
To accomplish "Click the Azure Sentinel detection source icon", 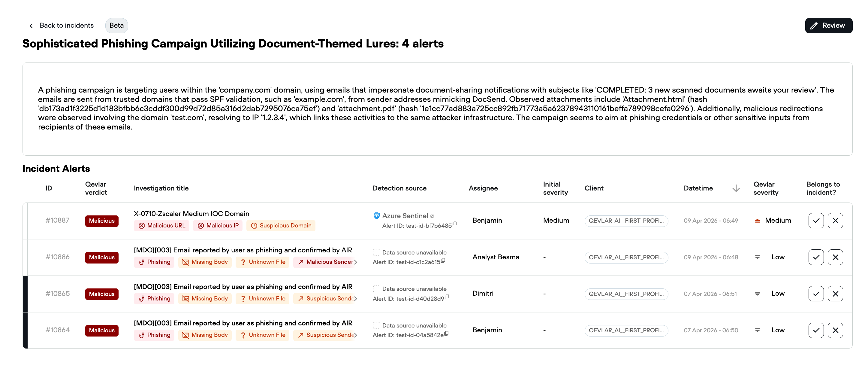I will 376,215.
